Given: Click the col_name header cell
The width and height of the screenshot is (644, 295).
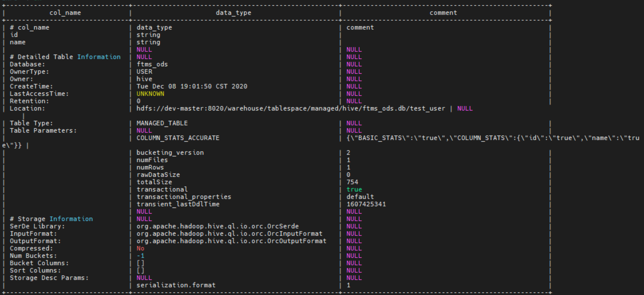Looking at the screenshot, I should (x=65, y=13).
